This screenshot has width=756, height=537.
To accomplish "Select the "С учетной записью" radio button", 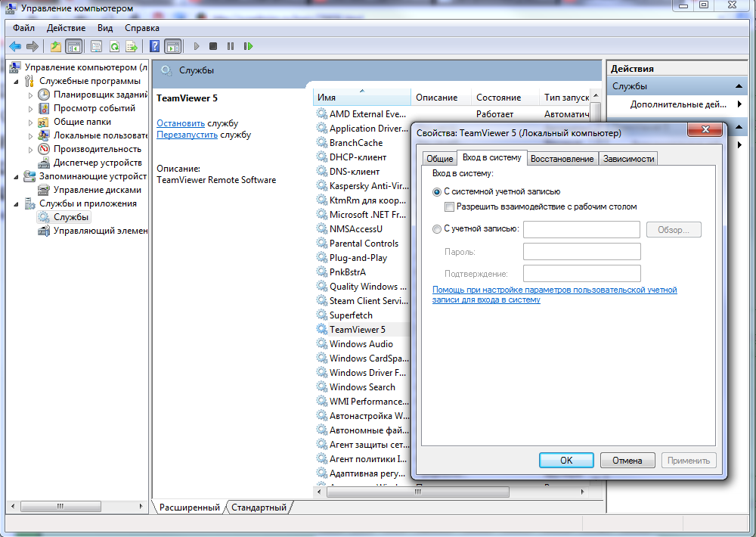I will coord(437,229).
